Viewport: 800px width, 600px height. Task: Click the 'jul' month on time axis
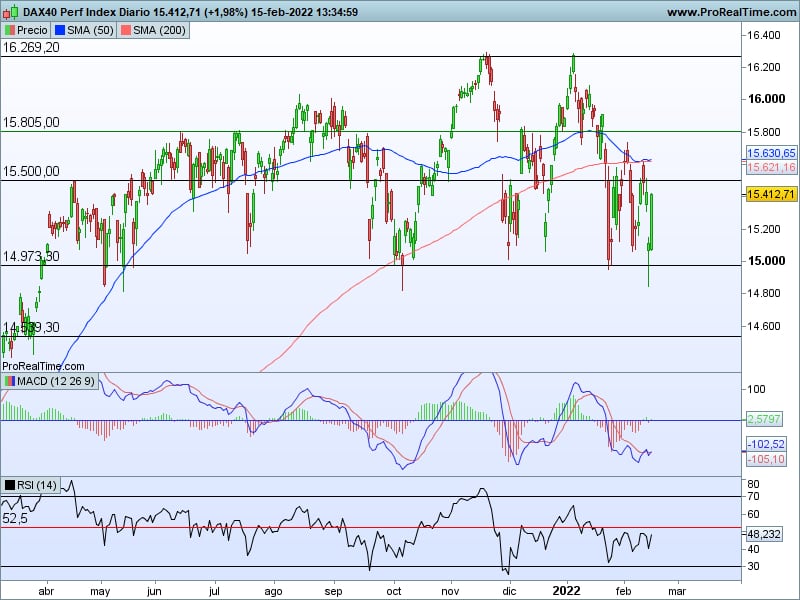(214, 591)
